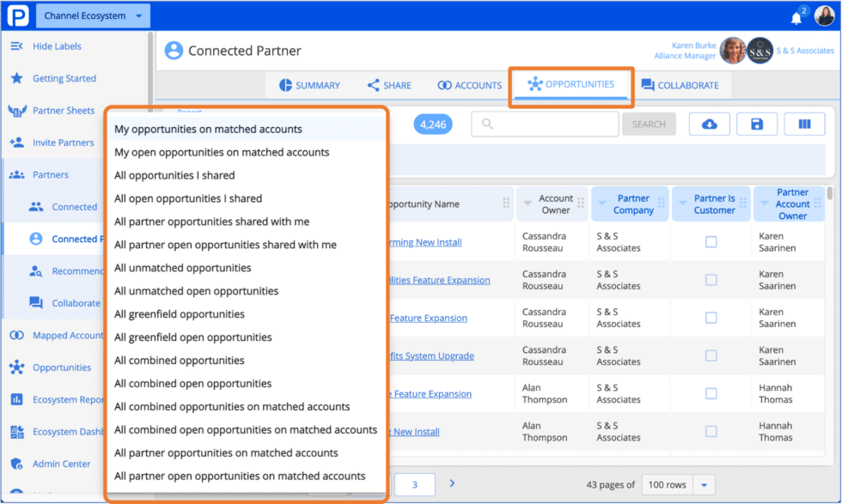Open the columns layout icon
Viewport: 842px width, 504px height.
(x=804, y=124)
